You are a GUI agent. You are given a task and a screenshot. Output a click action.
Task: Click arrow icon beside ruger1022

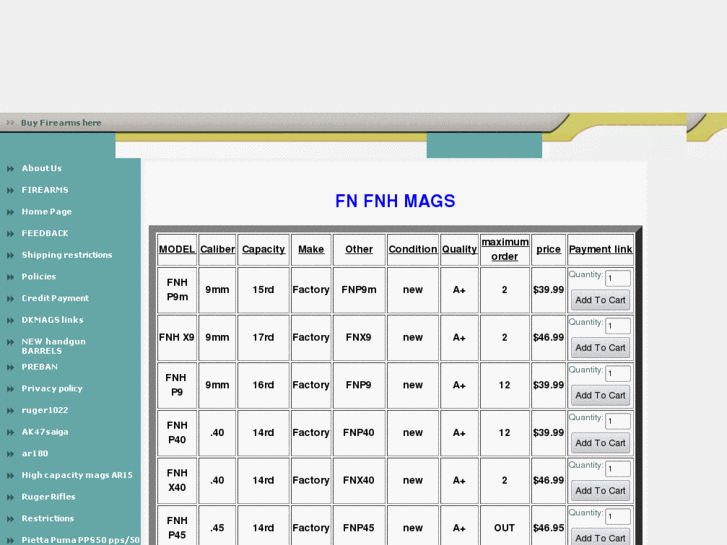pyautogui.click(x=10, y=411)
